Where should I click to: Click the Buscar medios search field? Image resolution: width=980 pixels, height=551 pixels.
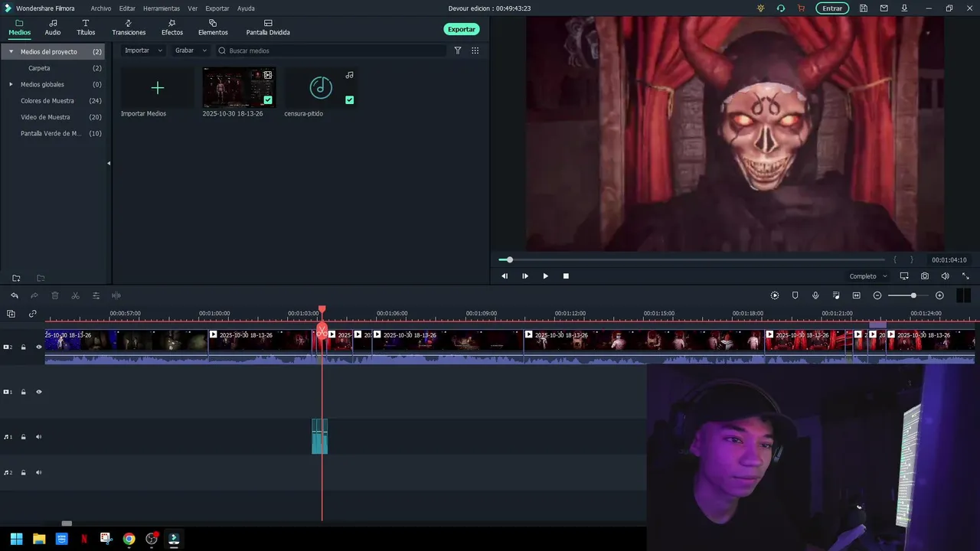tap(331, 51)
